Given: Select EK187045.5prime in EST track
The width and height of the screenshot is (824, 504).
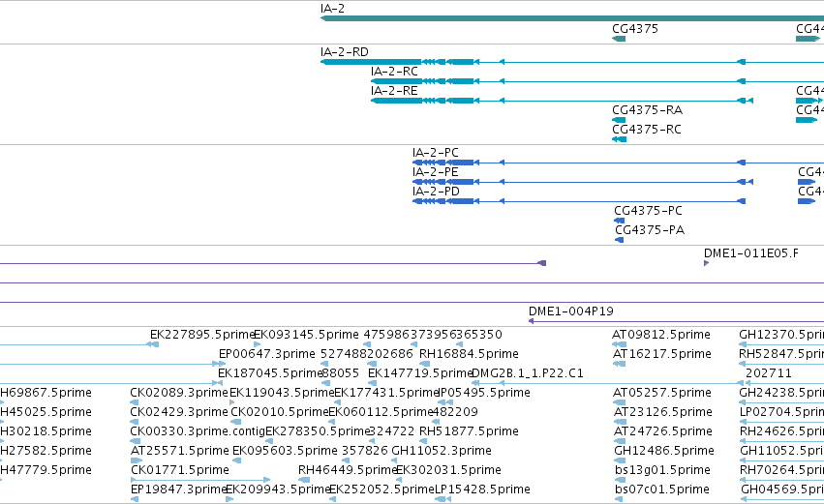Looking at the screenshot, I should point(270,373).
